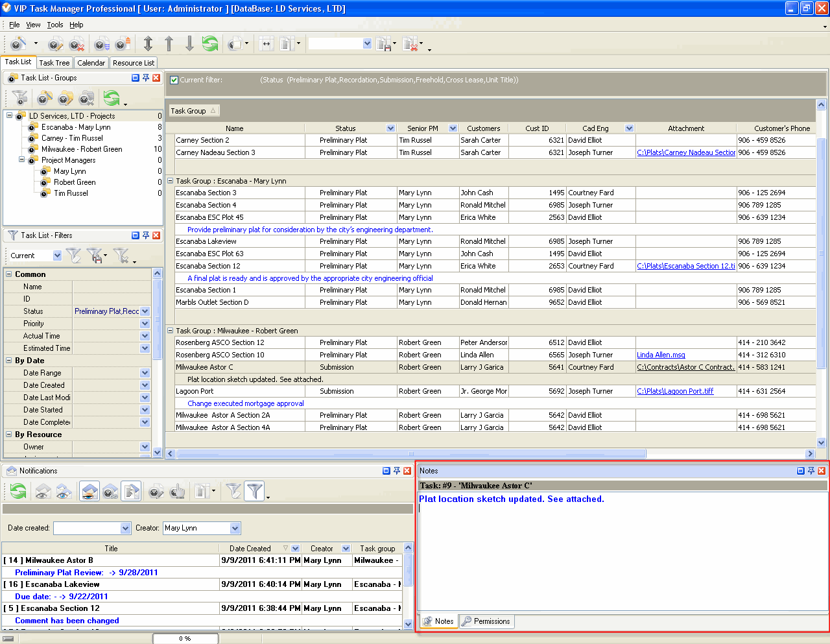
Task: Open the Tools menu
Action: [55, 25]
